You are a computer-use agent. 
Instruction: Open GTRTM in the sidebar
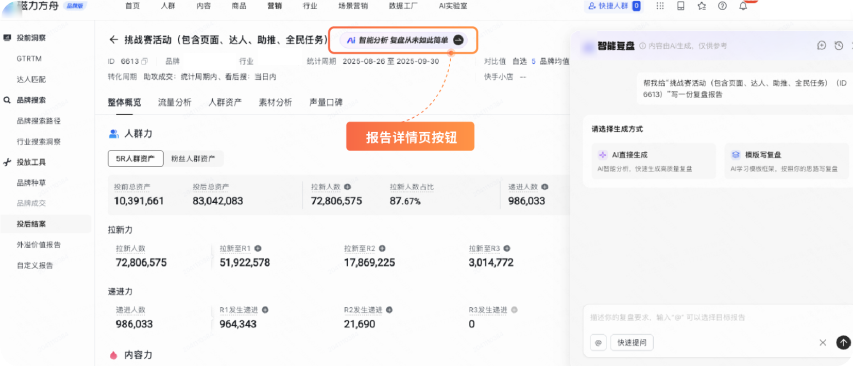pos(29,58)
